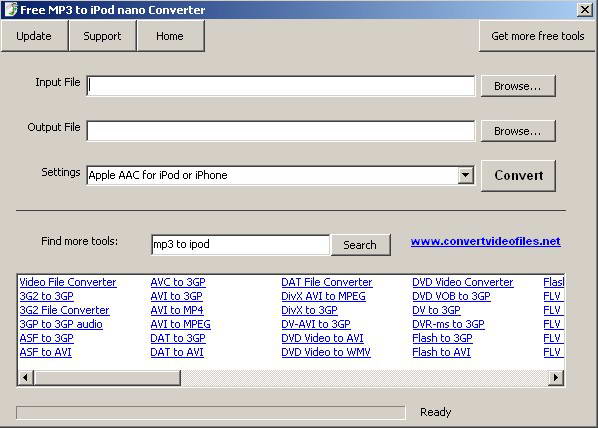The image size is (598, 428).
Task: Go to Home button
Action: pos(170,36)
